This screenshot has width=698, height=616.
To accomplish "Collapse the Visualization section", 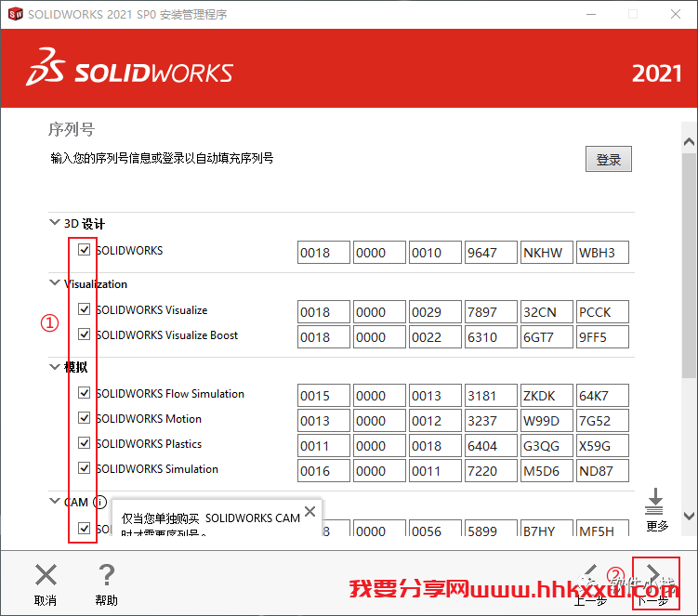I will (x=54, y=282).
